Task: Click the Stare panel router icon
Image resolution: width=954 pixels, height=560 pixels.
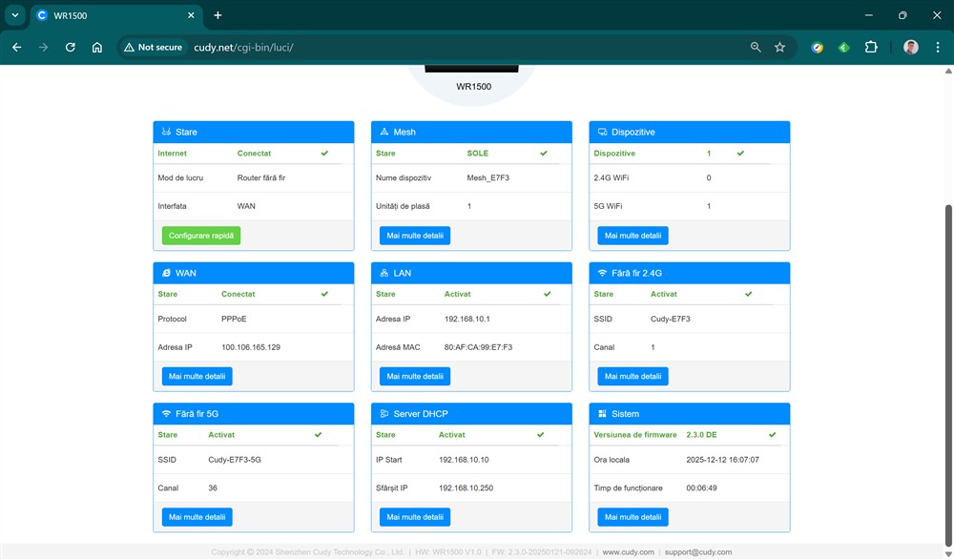Action: tap(166, 132)
